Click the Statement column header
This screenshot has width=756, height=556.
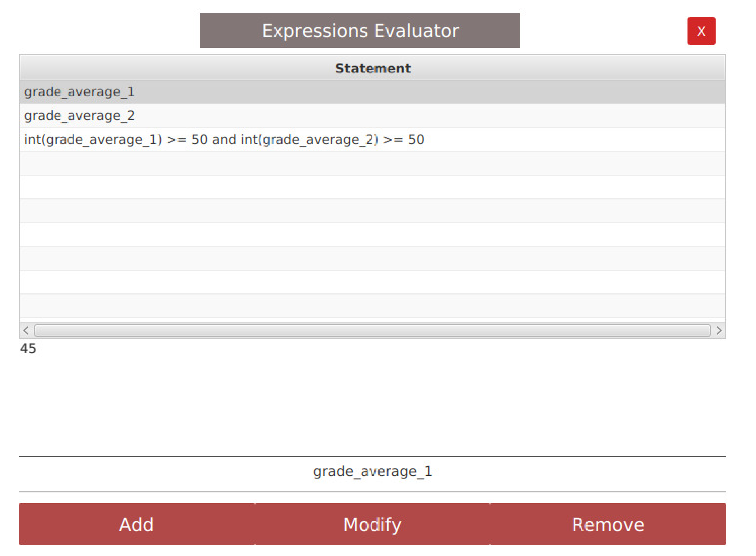point(372,68)
